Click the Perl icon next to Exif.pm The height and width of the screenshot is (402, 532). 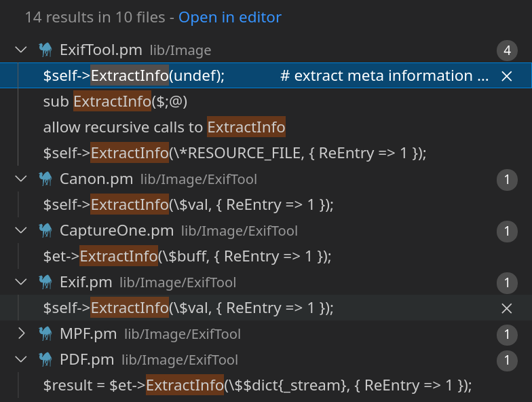tap(45, 282)
